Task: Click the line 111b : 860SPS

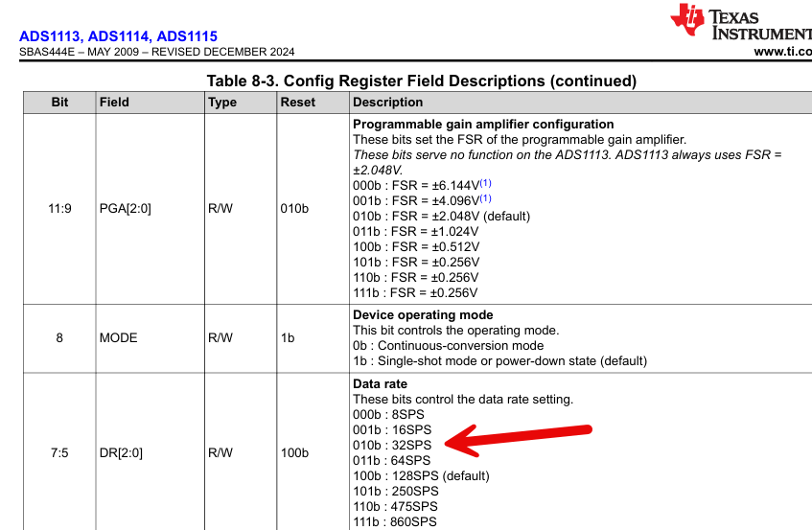Action: click(x=395, y=521)
